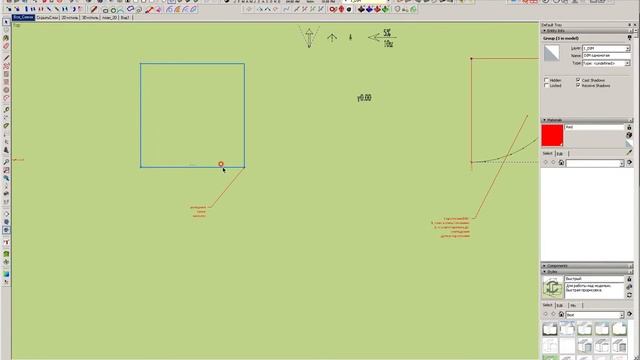Open the Edit tab in Materials panel

pos(560,153)
